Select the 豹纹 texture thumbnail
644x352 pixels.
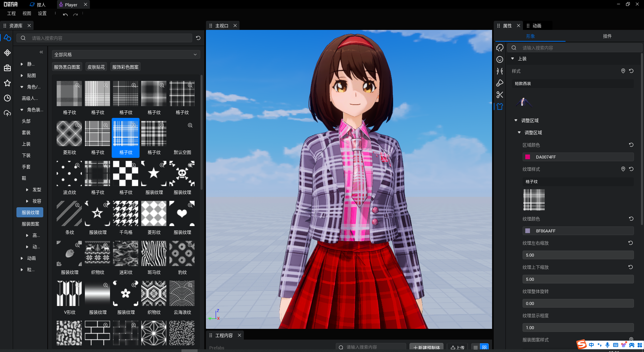point(182,253)
